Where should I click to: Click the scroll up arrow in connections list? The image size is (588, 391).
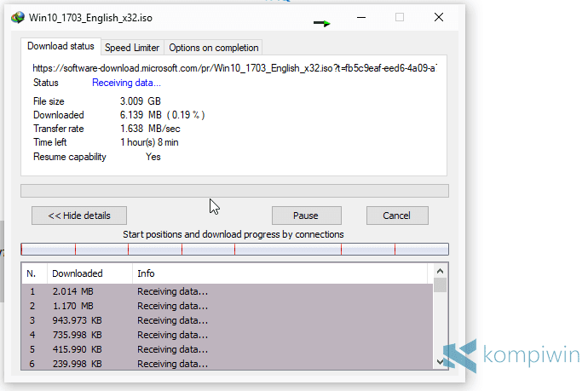[441, 271]
